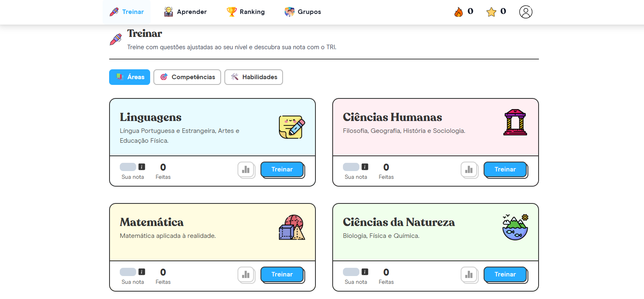
Task: Go to the Ranking page
Action: pyautogui.click(x=245, y=12)
